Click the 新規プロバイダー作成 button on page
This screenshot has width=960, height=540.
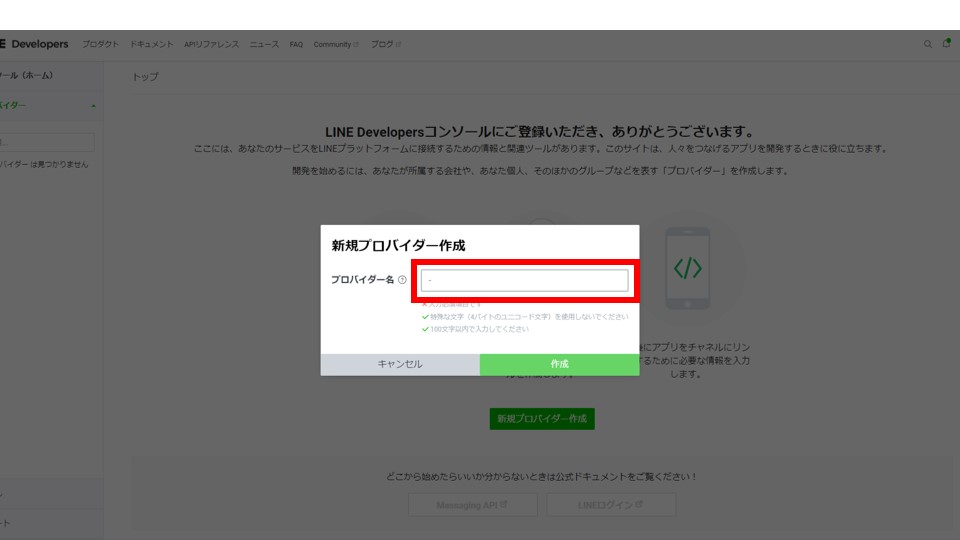[542, 418]
